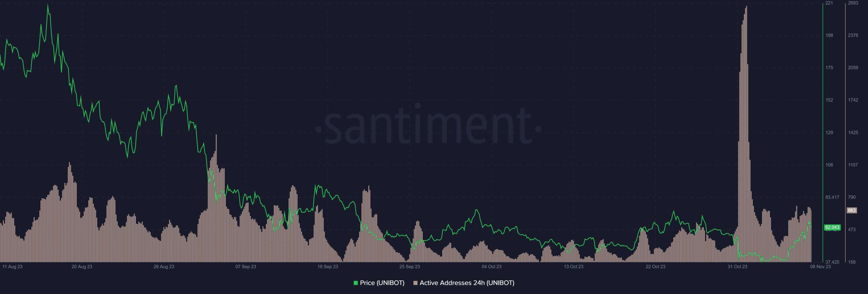Click the 221 price axis value

[x=829, y=3]
